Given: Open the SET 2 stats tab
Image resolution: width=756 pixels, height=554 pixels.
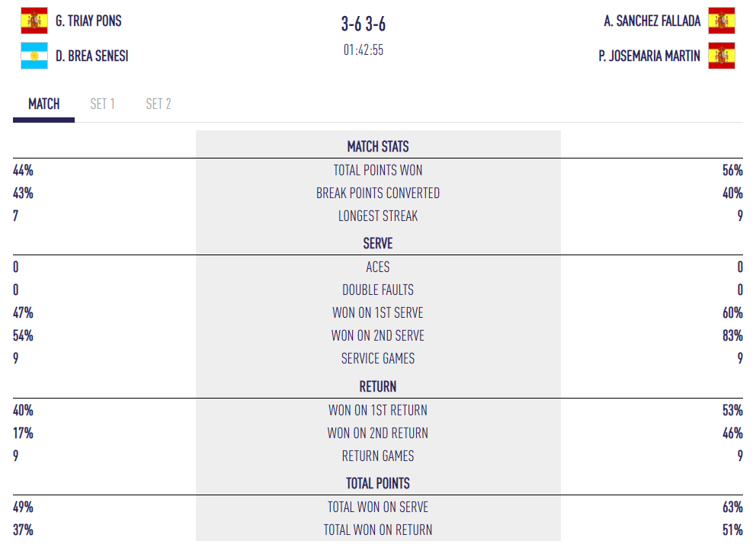Looking at the screenshot, I should coord(159,104).
